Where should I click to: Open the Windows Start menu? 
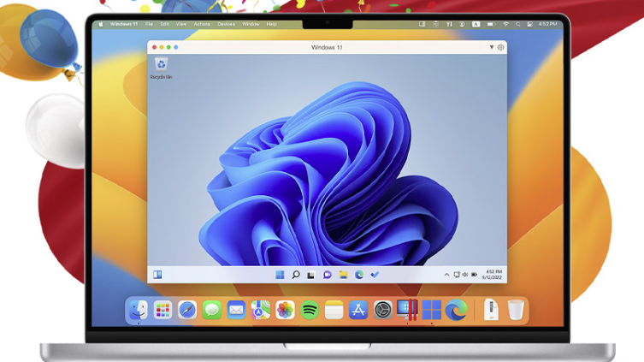280,275
